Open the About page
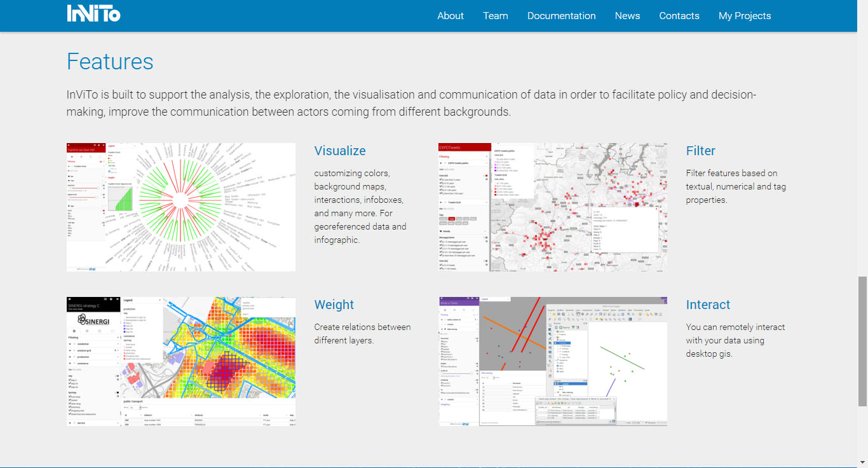Viewport: 868px width, 468px height. click(451, 16)
